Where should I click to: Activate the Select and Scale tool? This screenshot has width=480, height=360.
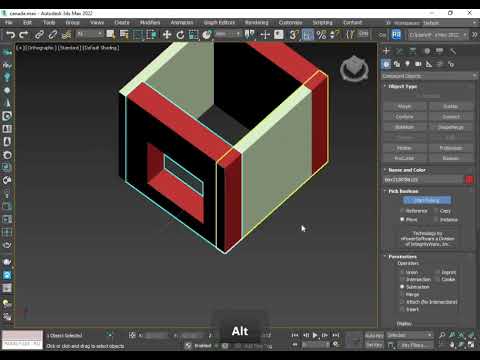[193, 35]
